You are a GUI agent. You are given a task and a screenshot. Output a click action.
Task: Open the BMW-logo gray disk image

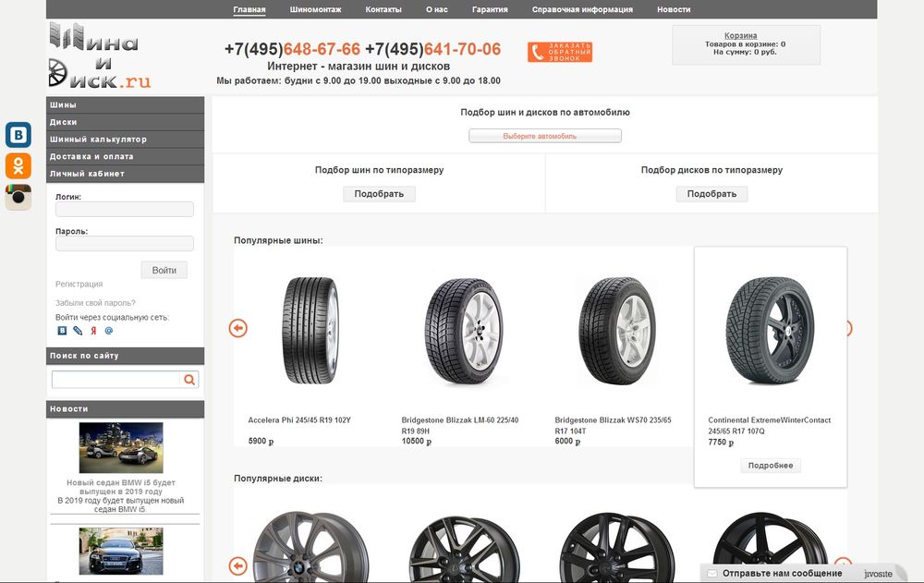(310, 547)
